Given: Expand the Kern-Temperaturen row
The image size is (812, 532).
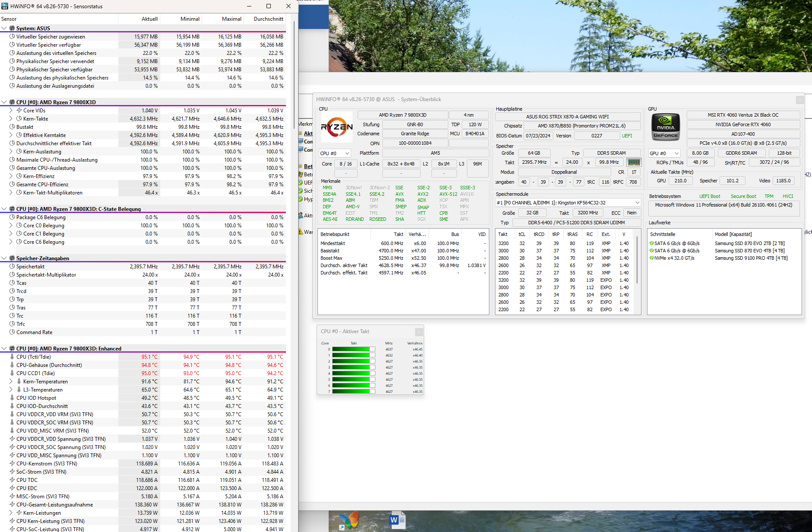Looking at the screenshot, I should 11,382.
